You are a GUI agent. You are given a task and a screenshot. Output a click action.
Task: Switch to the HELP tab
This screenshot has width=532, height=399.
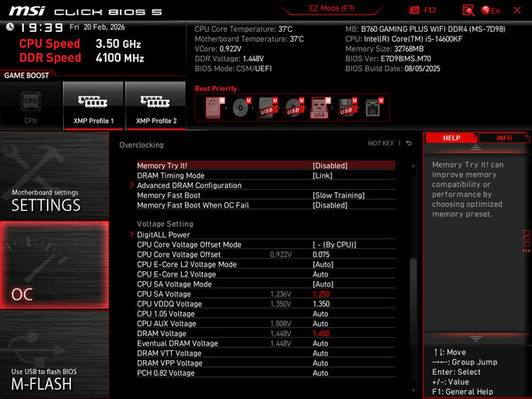[x=451, y=138]
